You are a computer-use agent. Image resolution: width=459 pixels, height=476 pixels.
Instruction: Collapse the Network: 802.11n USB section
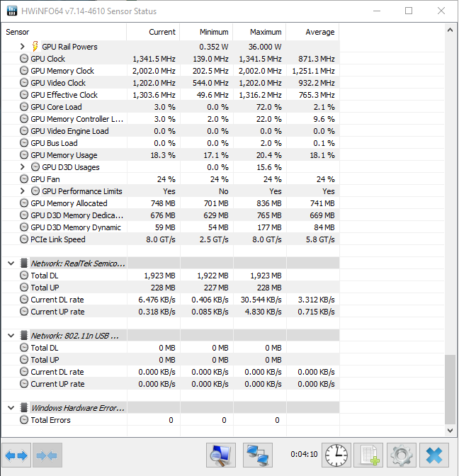pos(11,336)
